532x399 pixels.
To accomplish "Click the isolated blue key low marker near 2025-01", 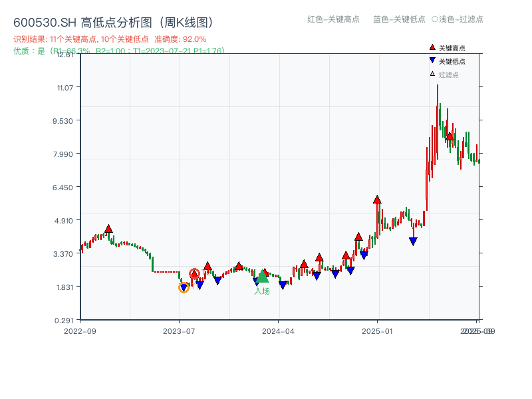I will (x=413, y=241).
